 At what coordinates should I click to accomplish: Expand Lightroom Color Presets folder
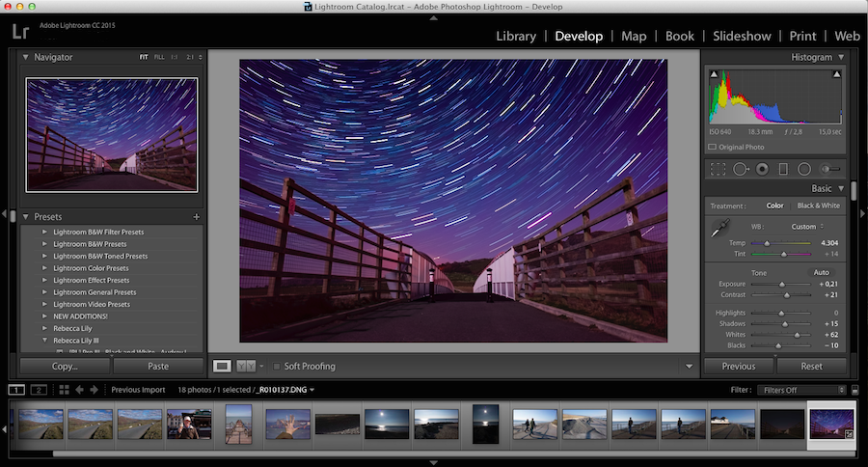[x=44, y=268]
